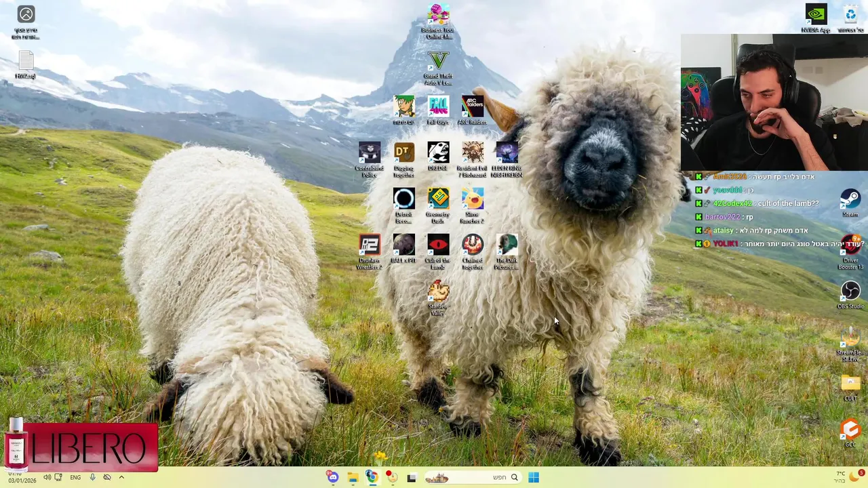Open the Recycle Bin
Image resolution: width=868 pixels, height=488 pixels.
pyautogui.click(x=850, y=18)
